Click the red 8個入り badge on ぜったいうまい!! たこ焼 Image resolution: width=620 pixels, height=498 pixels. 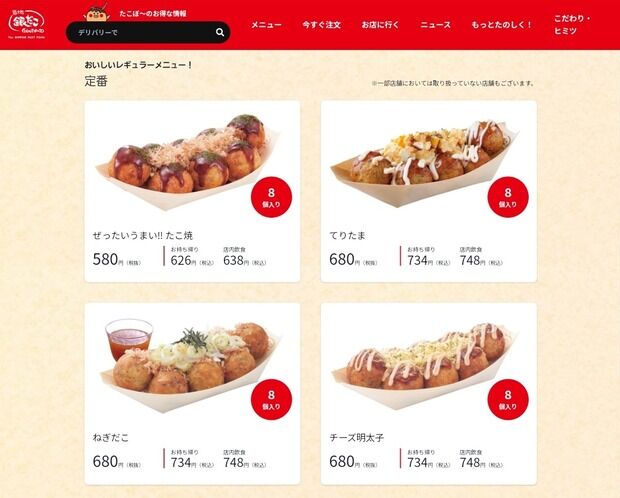click(x=271, y=197)
